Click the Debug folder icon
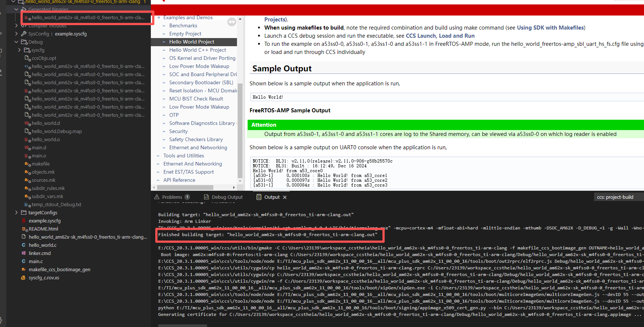 pos(24,42)
